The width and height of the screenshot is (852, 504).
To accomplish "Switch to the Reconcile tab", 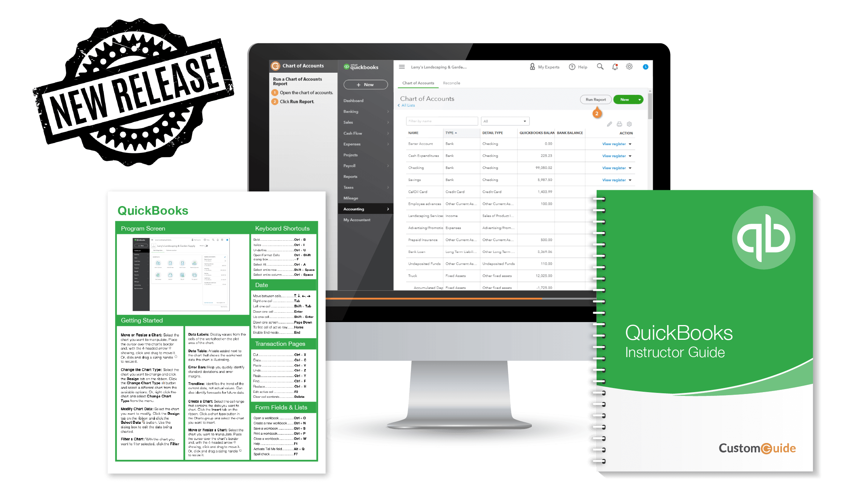I will click(x=451, y=83).
